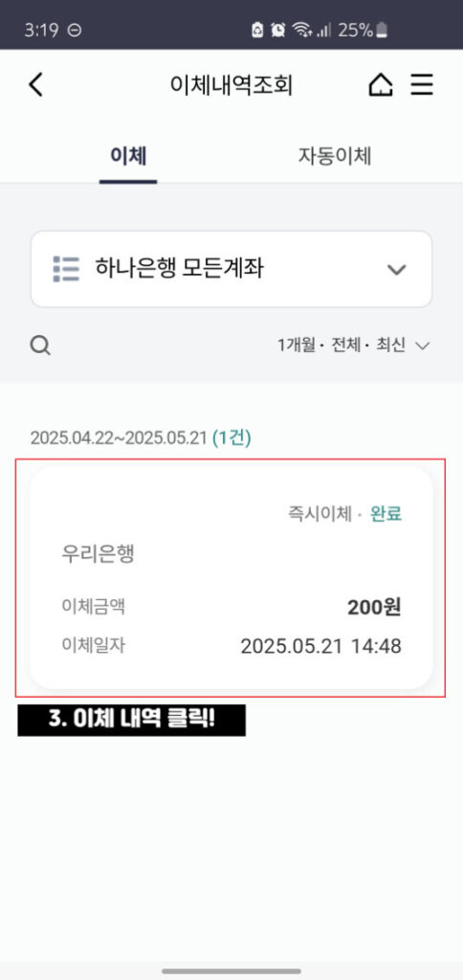Tap the (1건) result count
This screenshot has height=980, width=463.
pos(231,438)
